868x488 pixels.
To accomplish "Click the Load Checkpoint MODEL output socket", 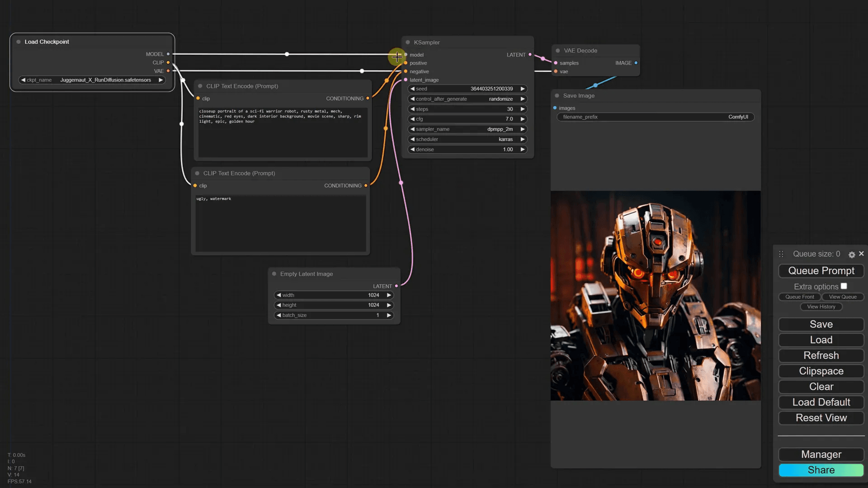I will 168,54.
